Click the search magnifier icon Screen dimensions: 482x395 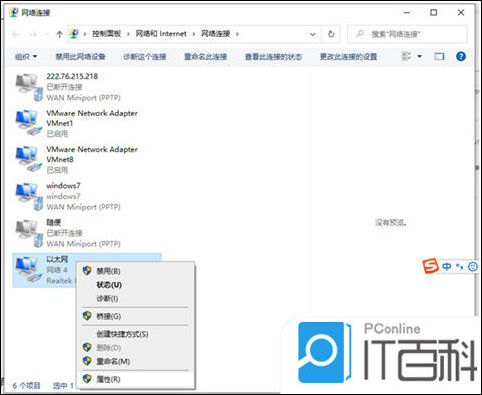pos(360,34)
